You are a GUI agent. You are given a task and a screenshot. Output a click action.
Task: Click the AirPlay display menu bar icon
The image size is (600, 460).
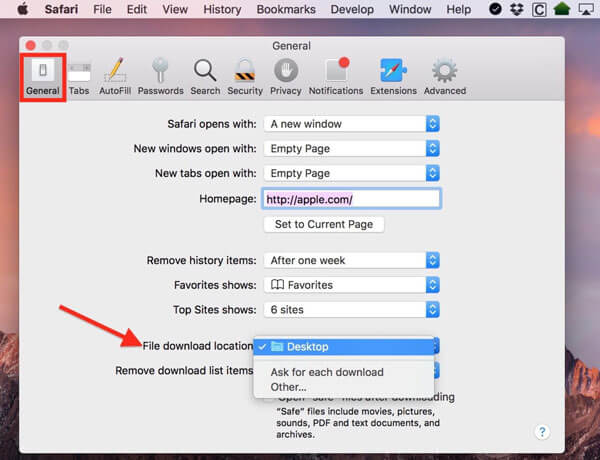pyautogui.click(x=587, y=9)
